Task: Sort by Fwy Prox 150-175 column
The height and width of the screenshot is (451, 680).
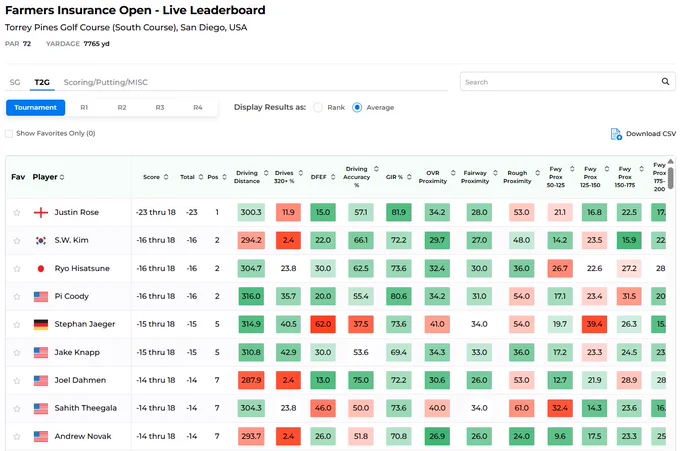Action: pos(641,169)
